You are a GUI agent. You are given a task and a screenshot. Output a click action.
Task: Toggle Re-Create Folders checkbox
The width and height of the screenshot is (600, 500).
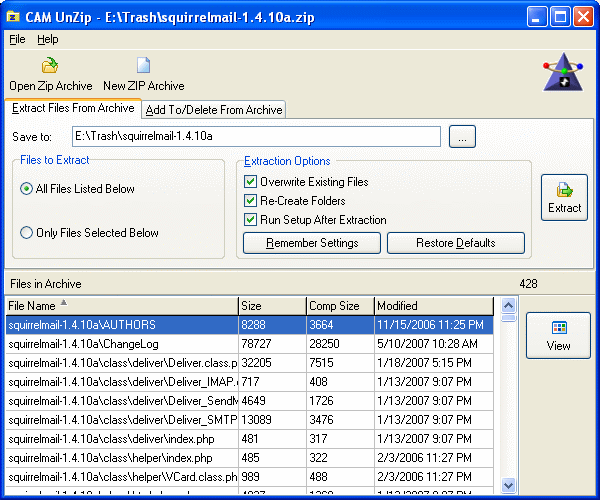tap(250, 201)
